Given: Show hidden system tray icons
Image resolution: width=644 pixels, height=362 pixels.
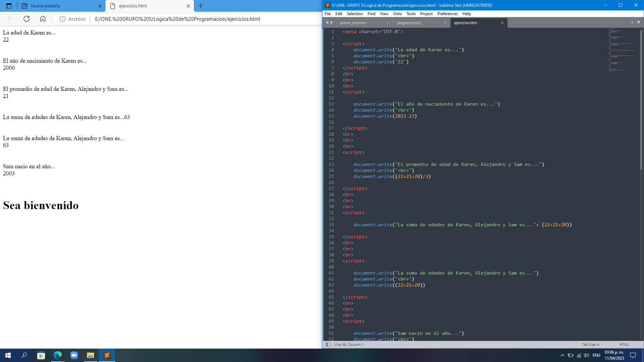Looking at the screenshot, I should click(562, 355).
